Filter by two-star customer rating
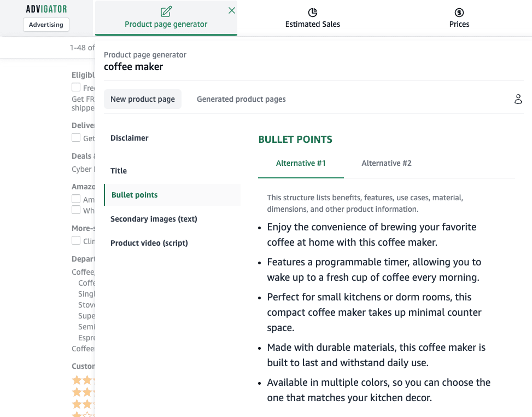This screenshot has height=417, width=532. (x=84, y=404)
